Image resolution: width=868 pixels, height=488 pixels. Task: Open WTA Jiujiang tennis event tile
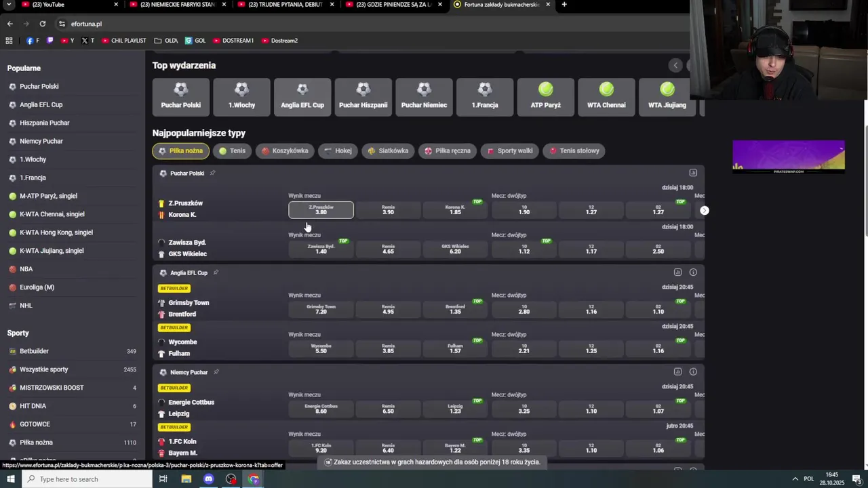pyautogui.click(x=667, y=97)
